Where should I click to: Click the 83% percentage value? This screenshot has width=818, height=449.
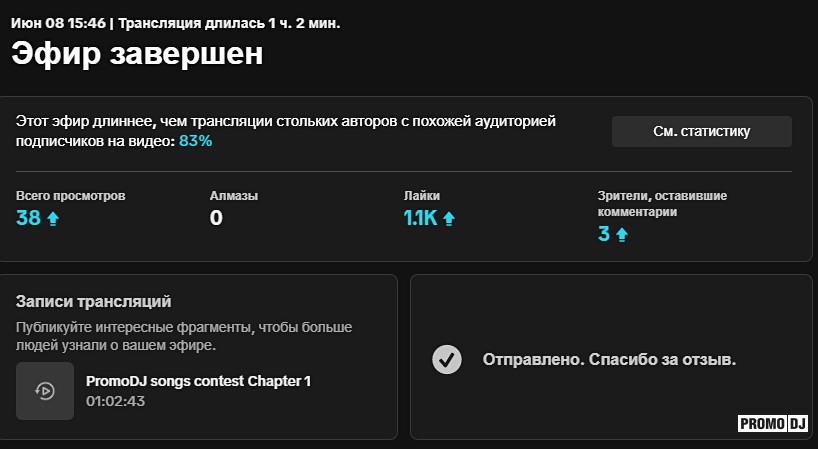(x=195, y=141)
